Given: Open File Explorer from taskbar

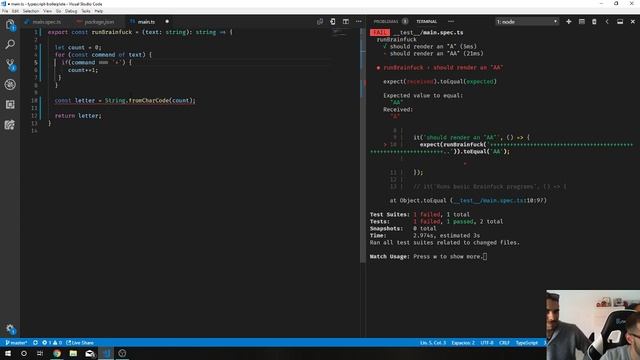Looking at the screenshot, I should [x=73, y=353].
